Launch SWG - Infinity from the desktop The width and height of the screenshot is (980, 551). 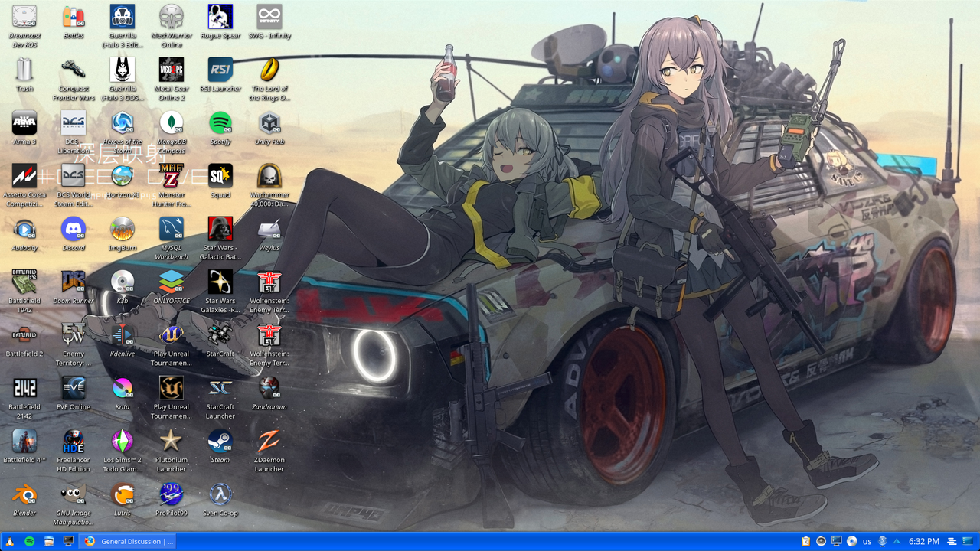[269, 17]
